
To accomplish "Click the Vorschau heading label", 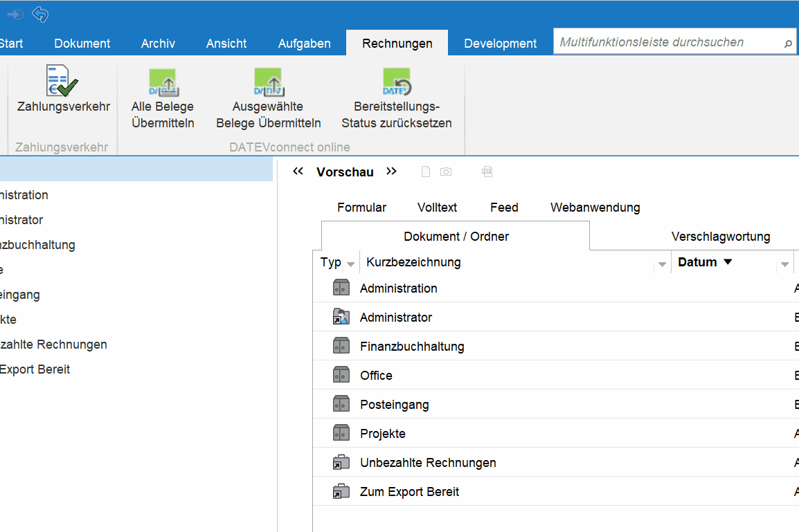I will tap(345, 172).
